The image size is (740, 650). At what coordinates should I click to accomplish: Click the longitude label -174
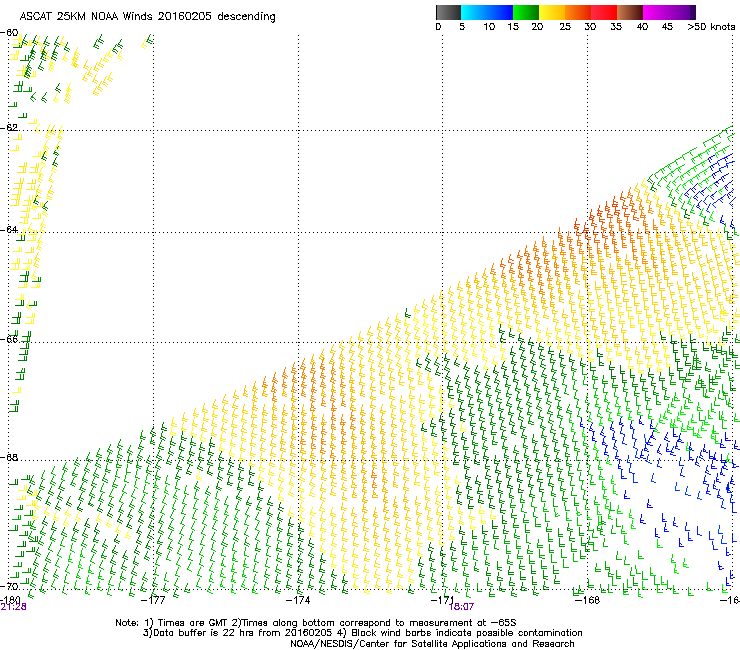(298, 600)
